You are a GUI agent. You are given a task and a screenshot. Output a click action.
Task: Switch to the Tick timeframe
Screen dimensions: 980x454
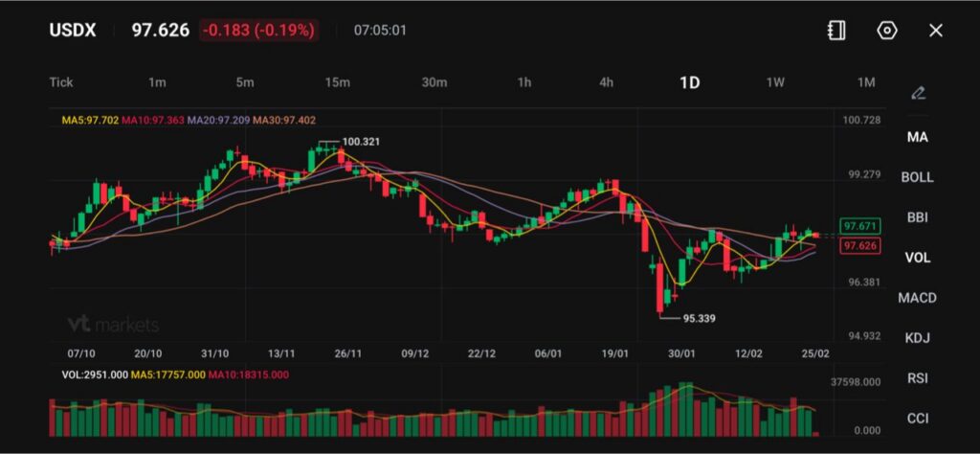point(61,82)
